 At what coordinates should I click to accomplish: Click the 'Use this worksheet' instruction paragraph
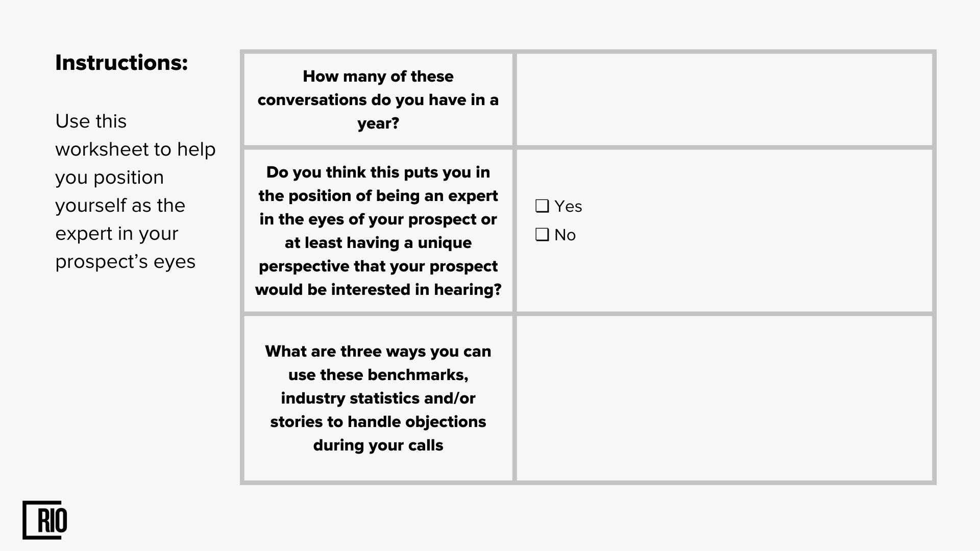coord(135,191)
